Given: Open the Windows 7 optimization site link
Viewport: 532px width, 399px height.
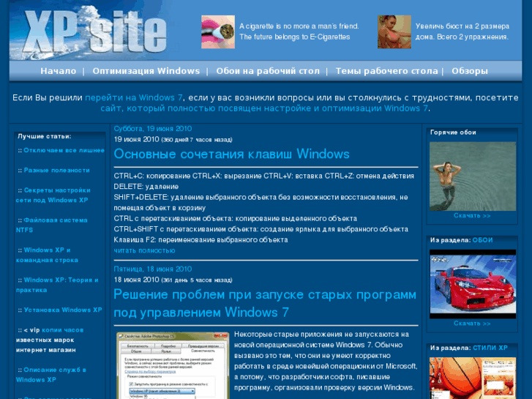Looking at the screenshot, I should [264, 108].
